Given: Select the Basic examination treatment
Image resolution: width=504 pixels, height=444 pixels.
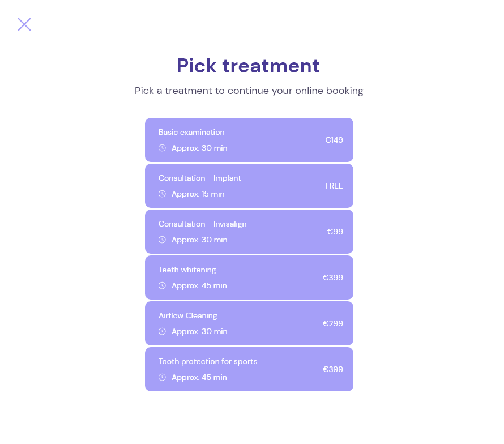Looking at the screenshot, I should [x=249, y=140].
